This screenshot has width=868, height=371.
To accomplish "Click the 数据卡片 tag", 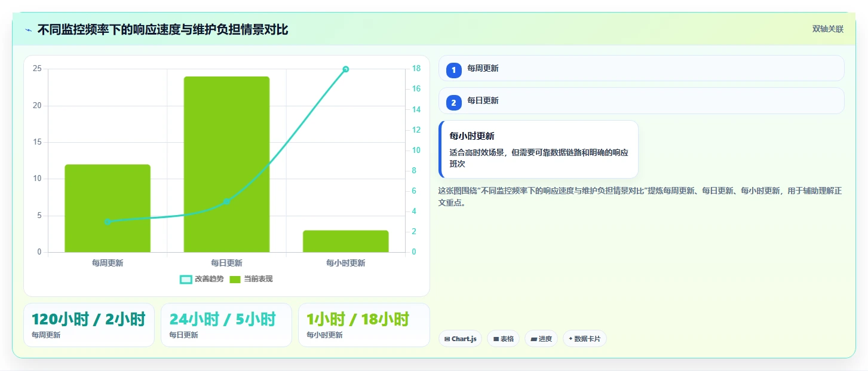I will tap(584, 339).
